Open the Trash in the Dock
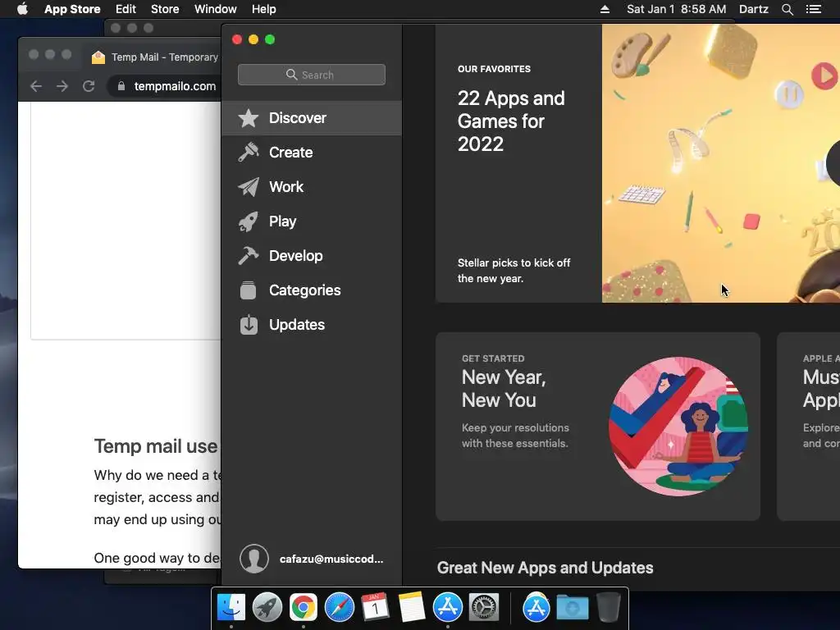 pyautogui.click(x=608, y=608)
